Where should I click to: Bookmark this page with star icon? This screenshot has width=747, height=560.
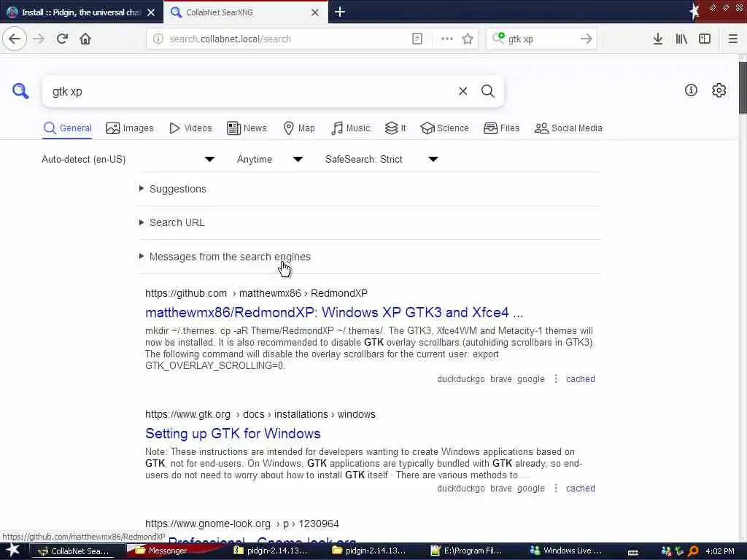pos(468,39)
